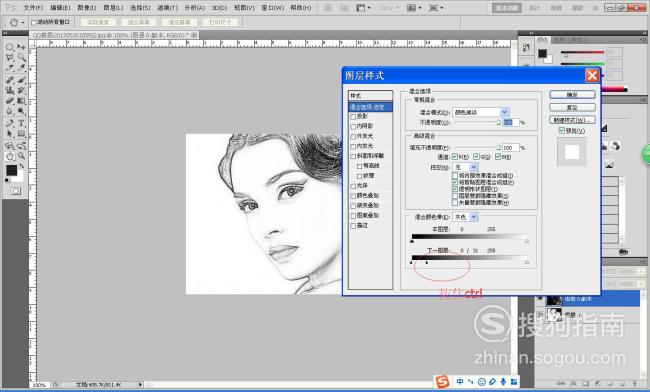The width and height of the screenshot is (650, 392).
Task: Select the Clone Stamp tool
Action: [x=10, y=90]
